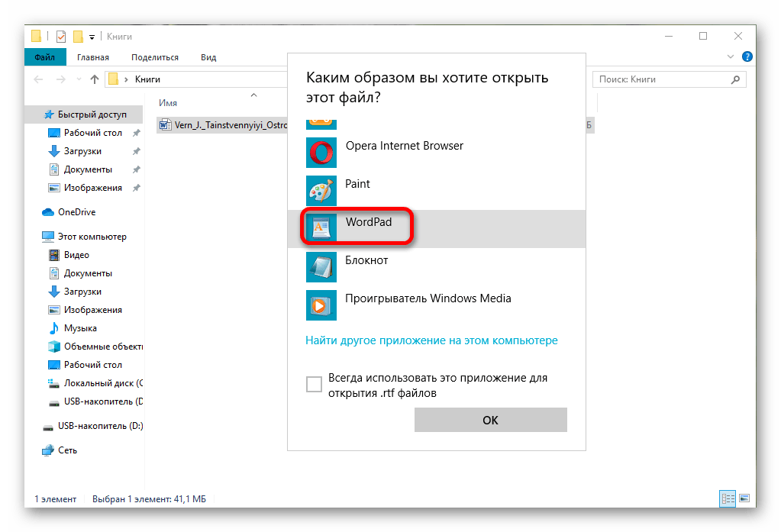
Task: Expand the ribbon chevron near help
Action: coord(730,56)
